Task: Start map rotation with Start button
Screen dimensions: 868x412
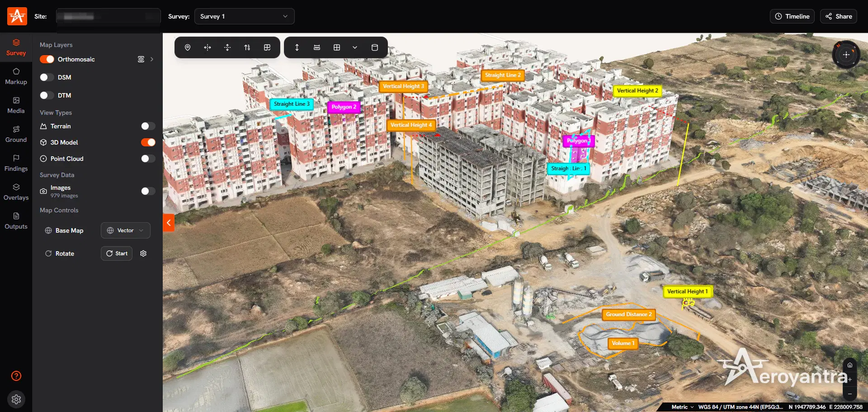Action: (117, 253)
